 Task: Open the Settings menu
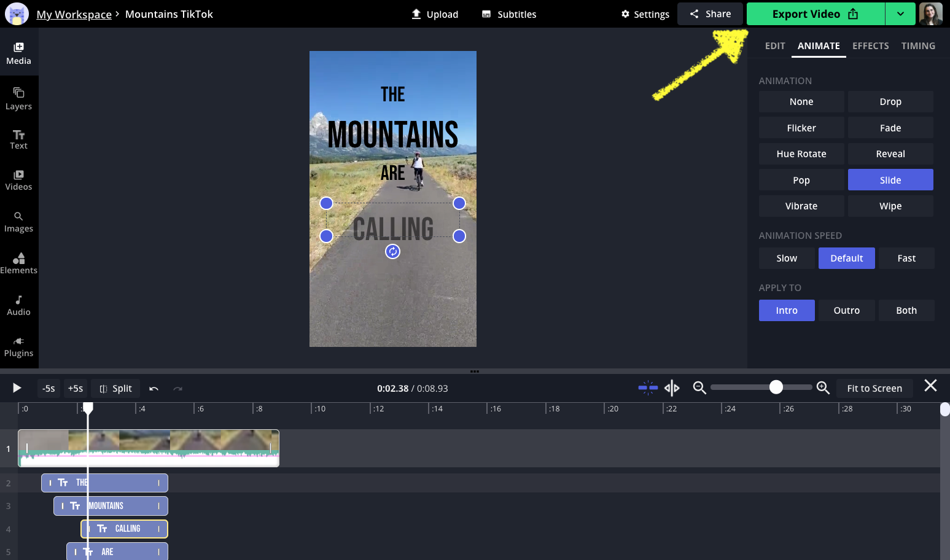(x=645, y=14)
